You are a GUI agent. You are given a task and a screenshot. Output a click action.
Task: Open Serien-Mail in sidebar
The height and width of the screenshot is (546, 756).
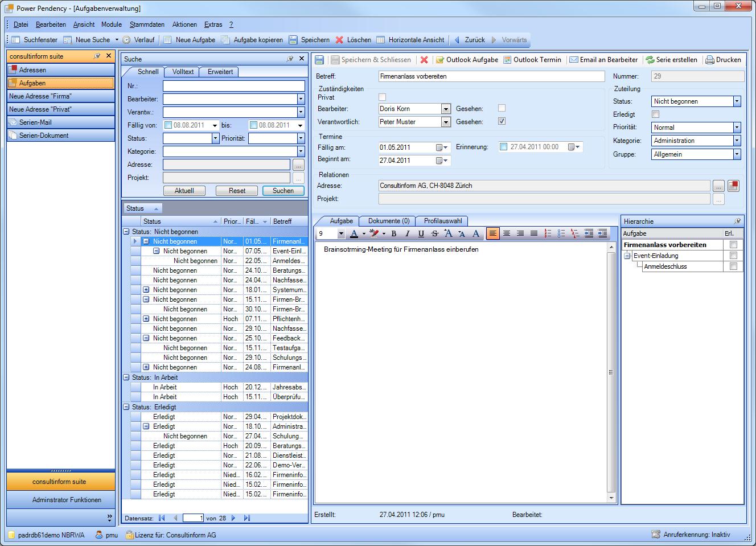point(61,122)
